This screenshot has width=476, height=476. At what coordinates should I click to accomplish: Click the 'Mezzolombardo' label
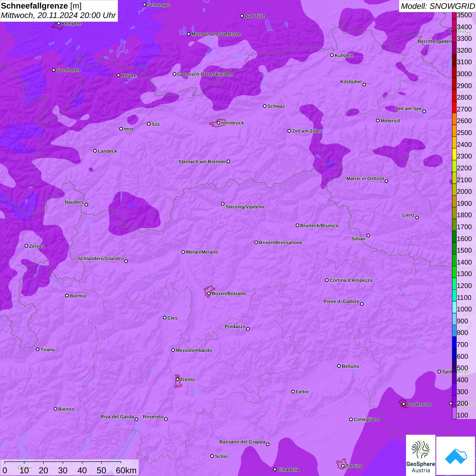coord(194,350)
